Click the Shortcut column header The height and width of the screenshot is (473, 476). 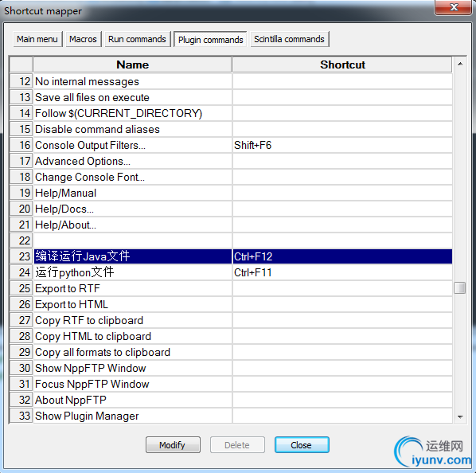(x=342, y=64)
